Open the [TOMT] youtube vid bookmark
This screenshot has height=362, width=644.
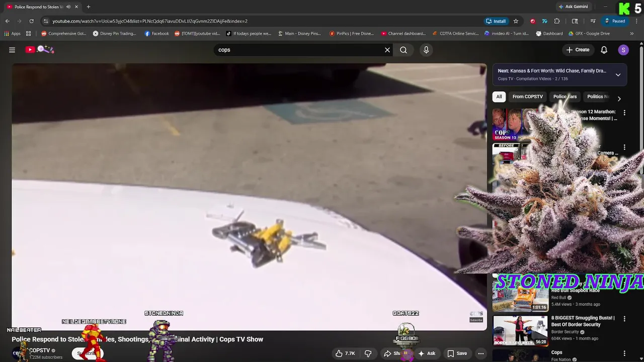coord(197,34)
